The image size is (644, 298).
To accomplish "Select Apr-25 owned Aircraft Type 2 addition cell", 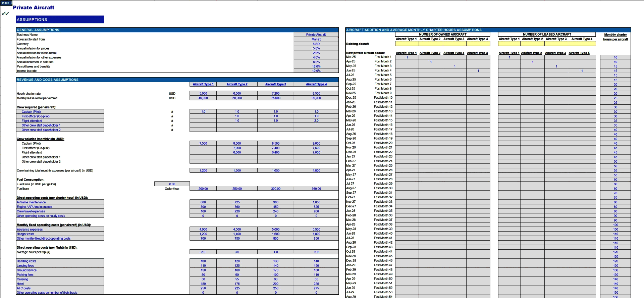I will [431, 62].
